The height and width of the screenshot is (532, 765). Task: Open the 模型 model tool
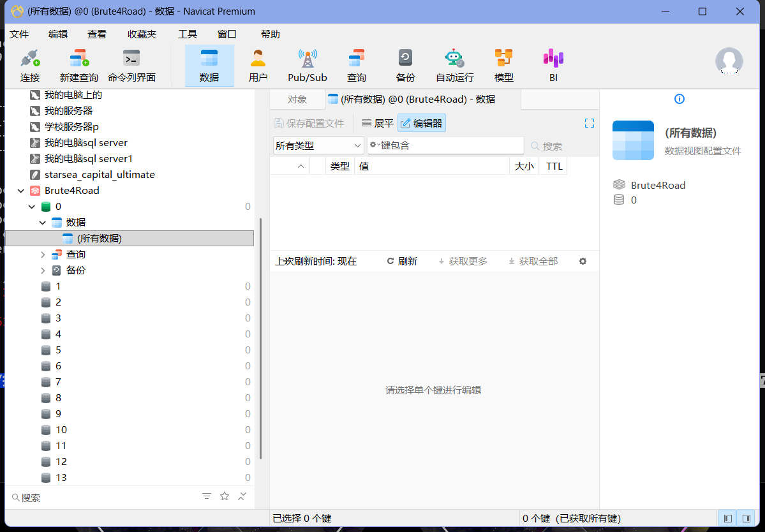click(503, 66)
